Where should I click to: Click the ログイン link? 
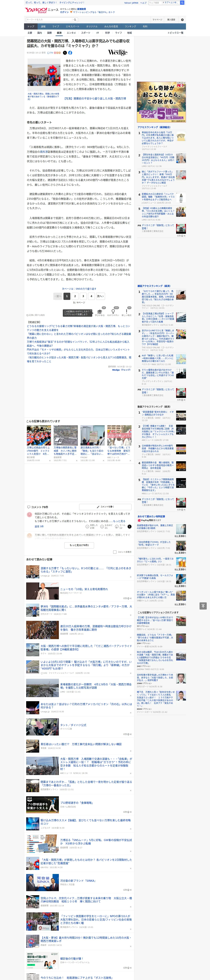point(64,12)
